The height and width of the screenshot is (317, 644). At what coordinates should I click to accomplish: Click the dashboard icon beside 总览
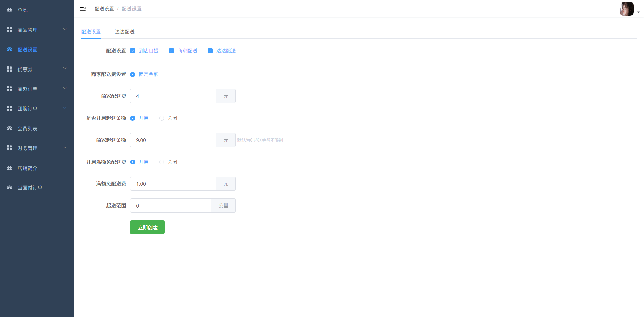[x=10, y=10]
